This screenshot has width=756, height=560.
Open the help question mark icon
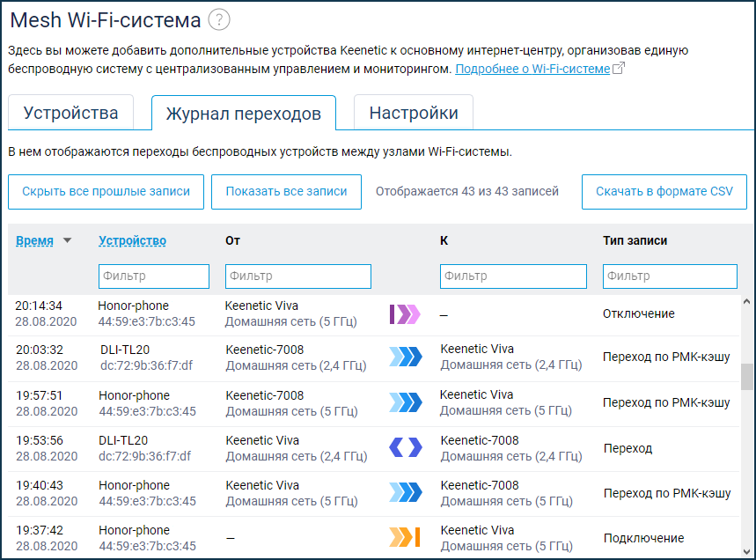click(219, 20)
